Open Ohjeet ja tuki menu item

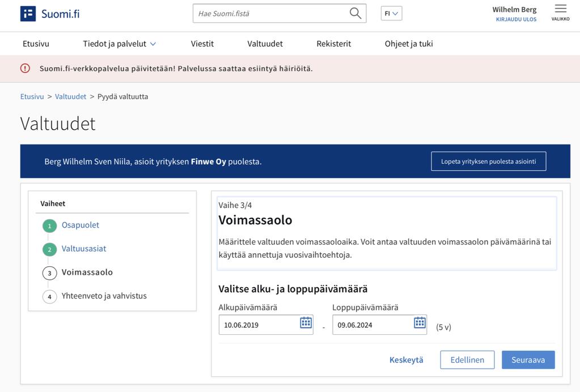click(409, 44)
